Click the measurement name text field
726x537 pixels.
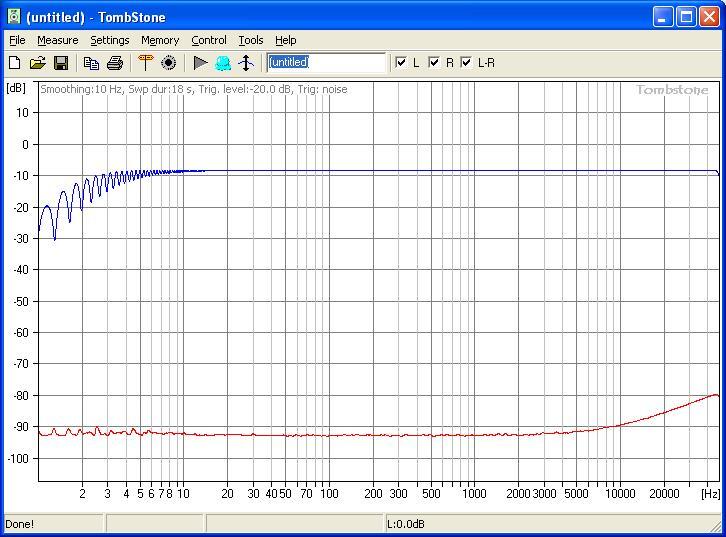click(x=326, y=62)
